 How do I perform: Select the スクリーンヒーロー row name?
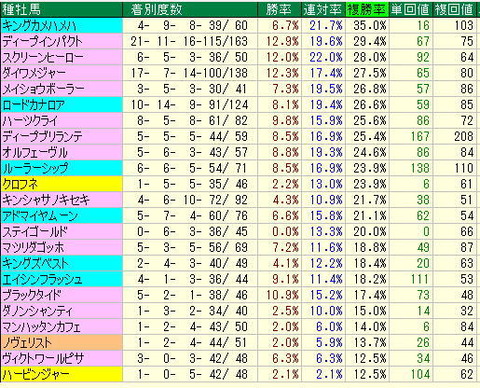(43, 57)
